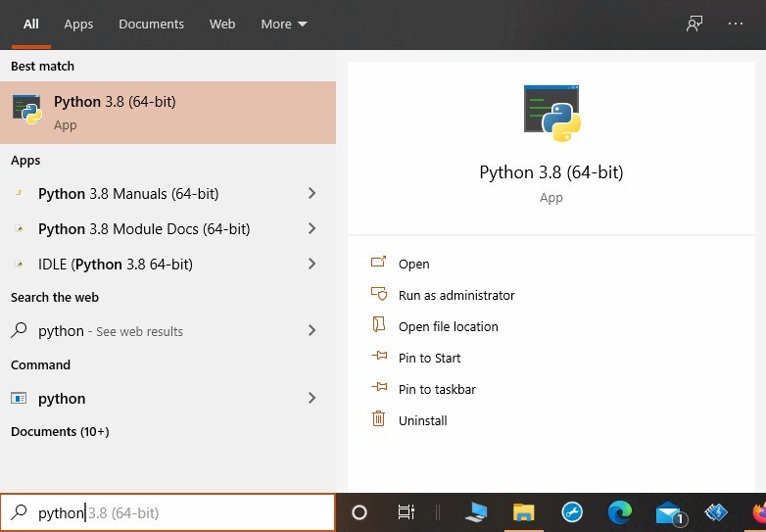Choose Pin to Start
766x532 pixels.
coord(429,358)
